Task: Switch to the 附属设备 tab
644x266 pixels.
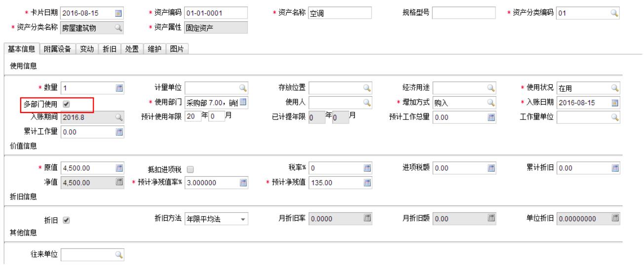Action: tap(57, 48)
